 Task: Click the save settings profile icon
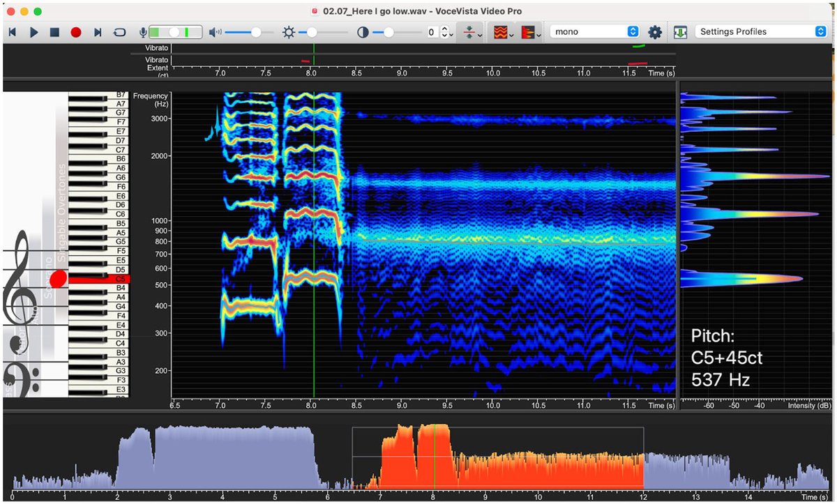click(x=681, y=32)
